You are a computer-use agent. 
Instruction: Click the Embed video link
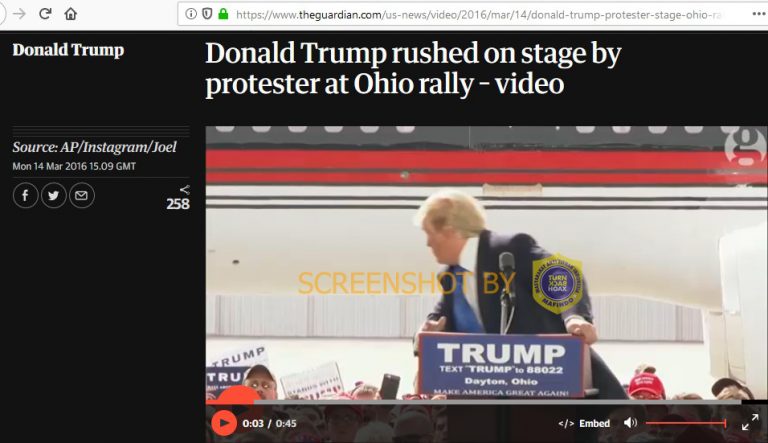click(584, 423)
